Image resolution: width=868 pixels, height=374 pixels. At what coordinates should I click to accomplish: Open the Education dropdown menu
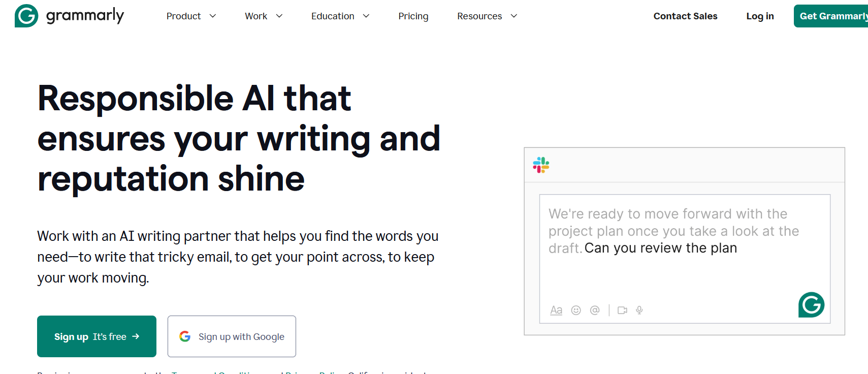[x=340, y=16]
